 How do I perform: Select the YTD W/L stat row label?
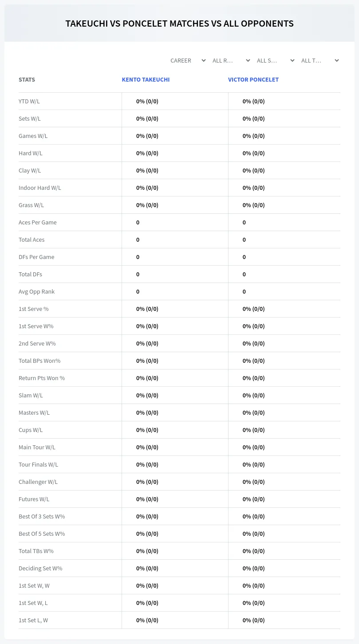point(29,101)
